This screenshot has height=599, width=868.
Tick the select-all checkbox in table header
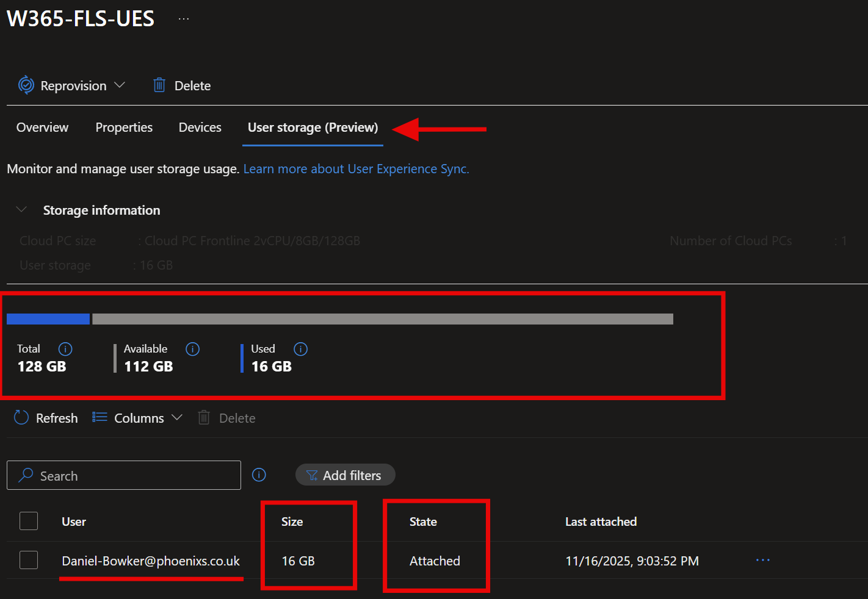tap(29, 522)
